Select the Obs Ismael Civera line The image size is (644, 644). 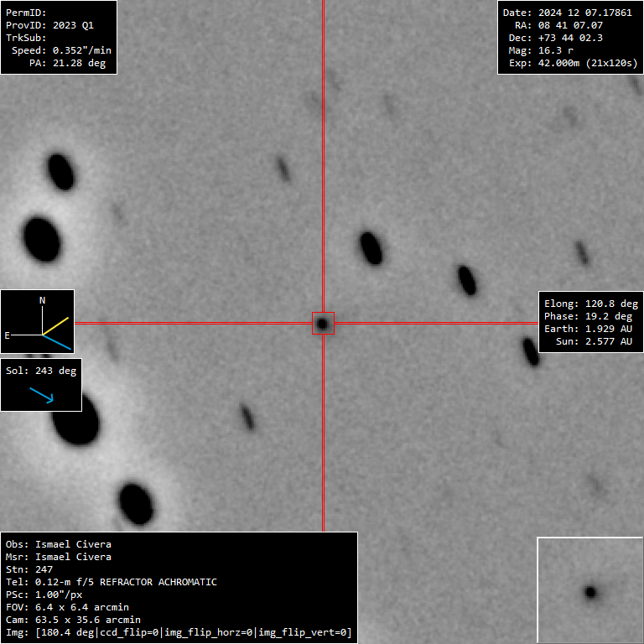pyautogui.click(x=59, y=544)
